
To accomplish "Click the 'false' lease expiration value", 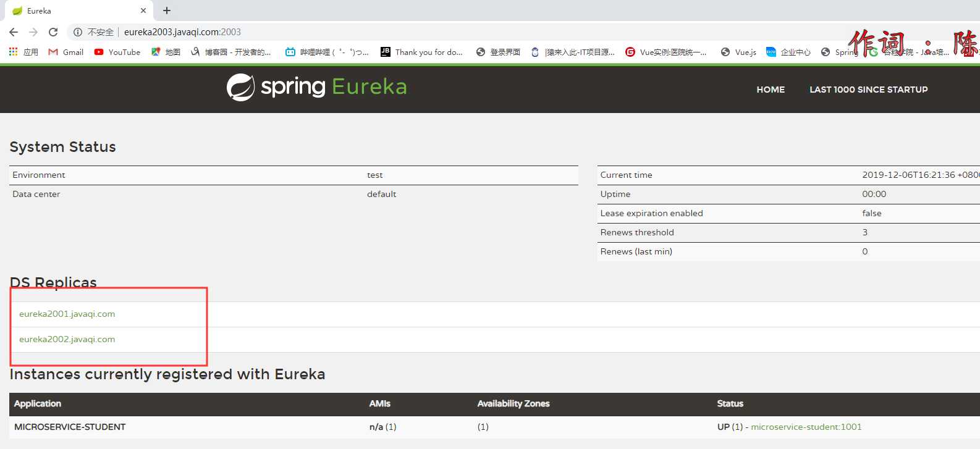I will 872,213.
